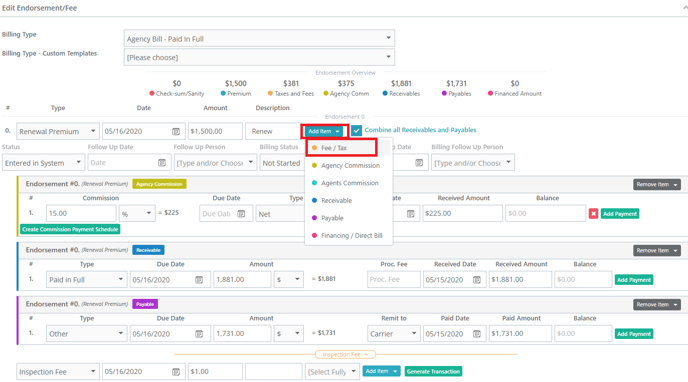The width and height of the screenshot is (688, 382).
Task: Click the purple Payable tag
Action: (x=145, y=304)
